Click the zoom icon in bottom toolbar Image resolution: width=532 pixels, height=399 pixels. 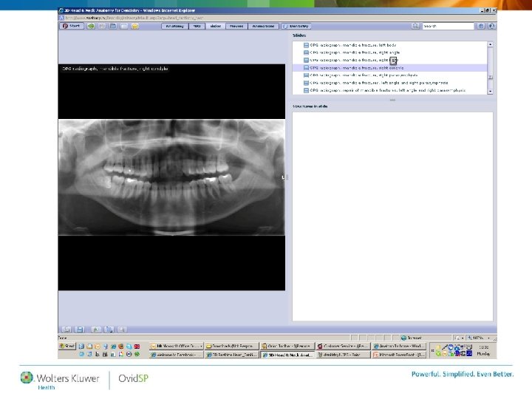(123, 330)
